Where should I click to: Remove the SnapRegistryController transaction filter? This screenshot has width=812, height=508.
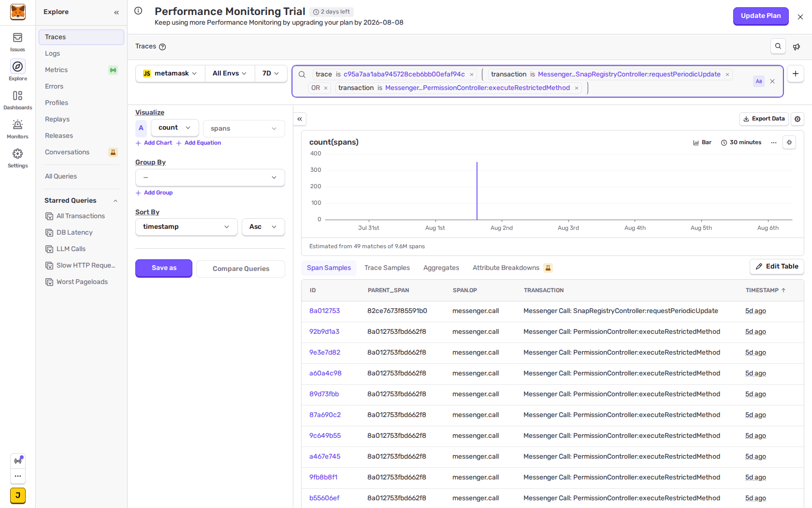pyautogui.click(x=727, y=75)
